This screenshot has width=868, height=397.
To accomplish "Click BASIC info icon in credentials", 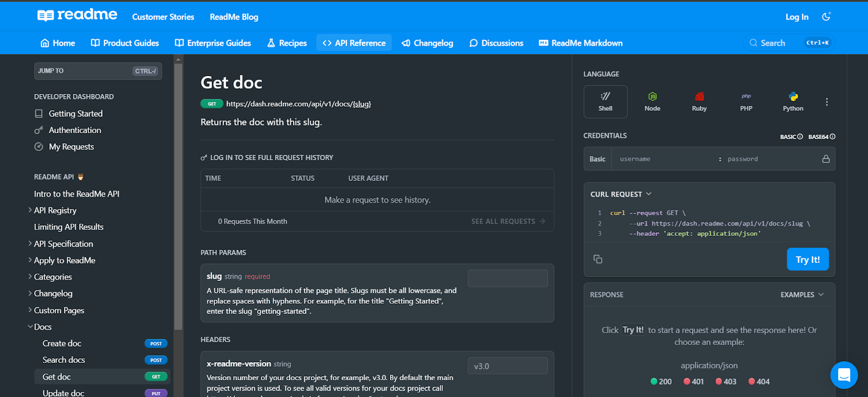I will click(800, 137).
